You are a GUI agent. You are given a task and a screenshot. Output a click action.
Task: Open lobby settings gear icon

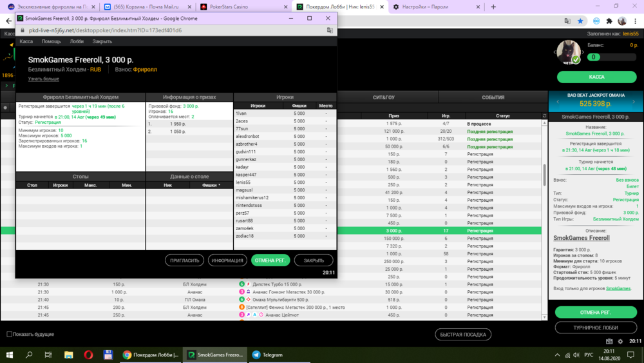[x=620, y=341]
